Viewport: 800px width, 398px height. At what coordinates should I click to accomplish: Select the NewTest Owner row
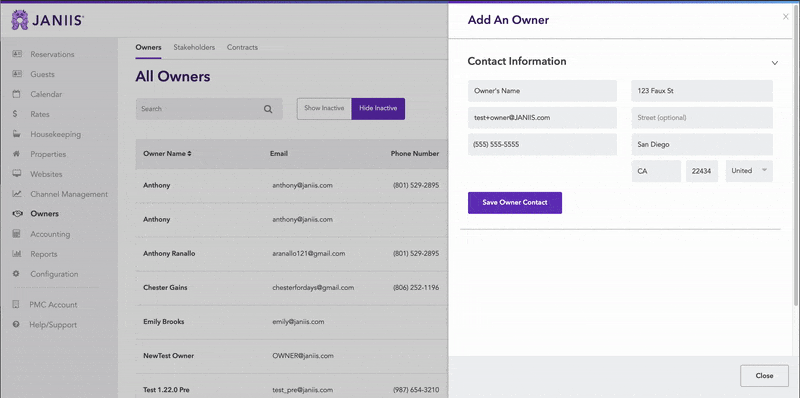[x=291, y=356]
